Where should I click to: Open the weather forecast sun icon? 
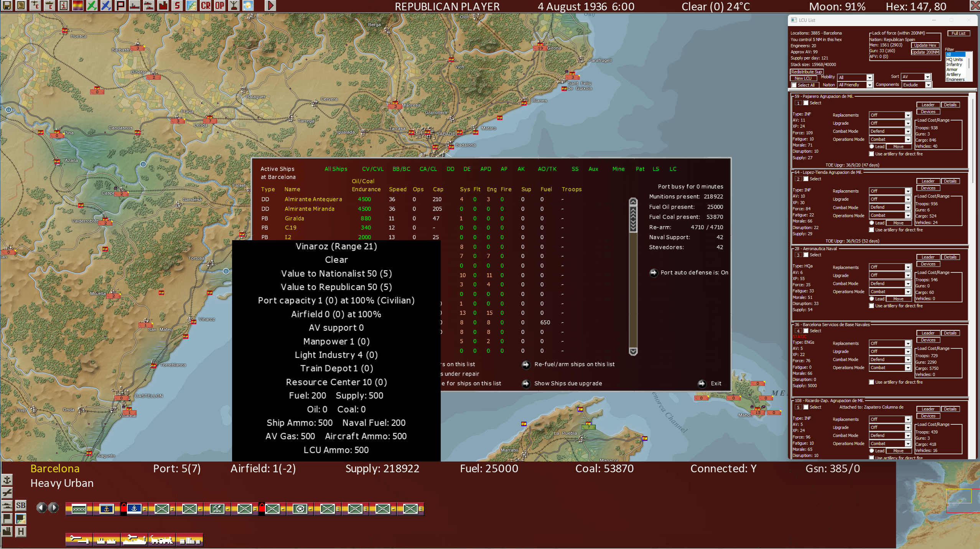point(248,5)
